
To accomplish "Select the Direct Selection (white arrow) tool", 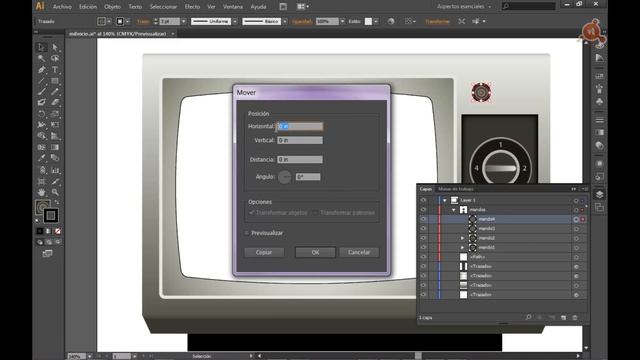I will (55, 47).
